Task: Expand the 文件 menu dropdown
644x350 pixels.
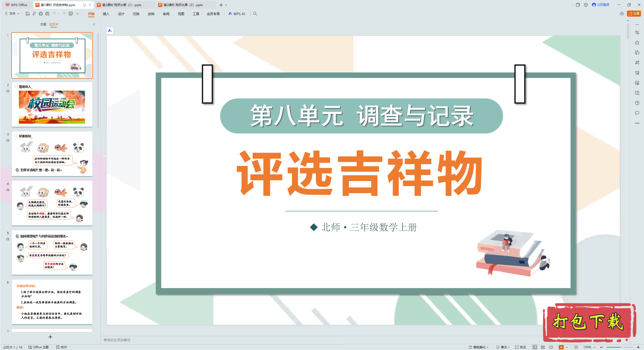Action: point(12,14)
